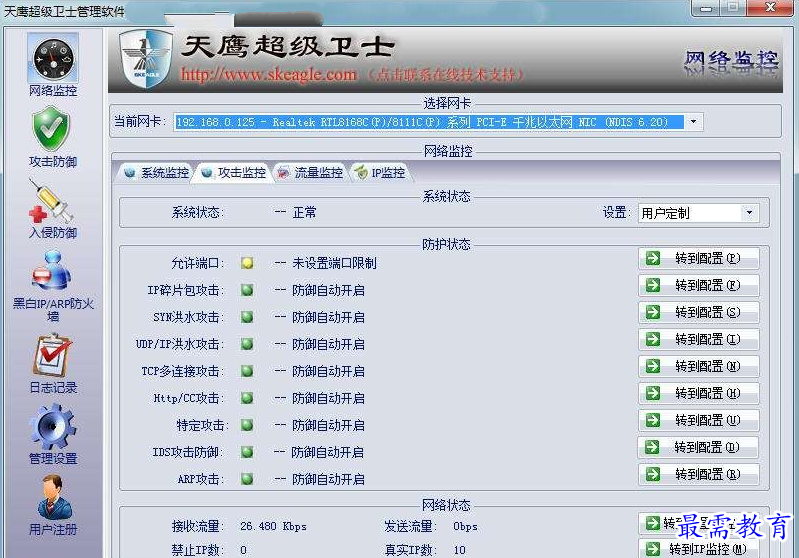Open the 网络监控 gauge icon in sidebar
The height and width of the screenshot is (558, 799).
click(x=53, y=58)
